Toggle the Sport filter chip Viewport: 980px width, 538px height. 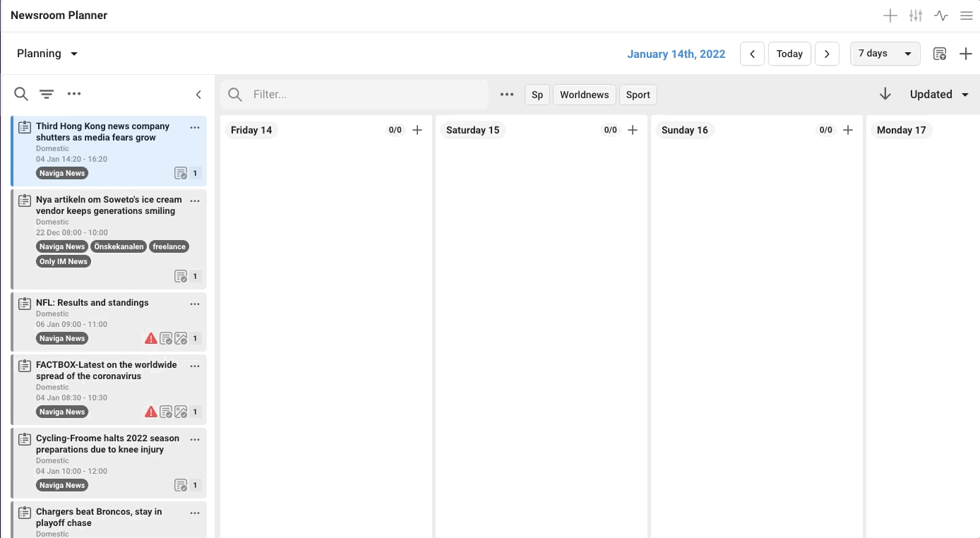click(638, 95)
